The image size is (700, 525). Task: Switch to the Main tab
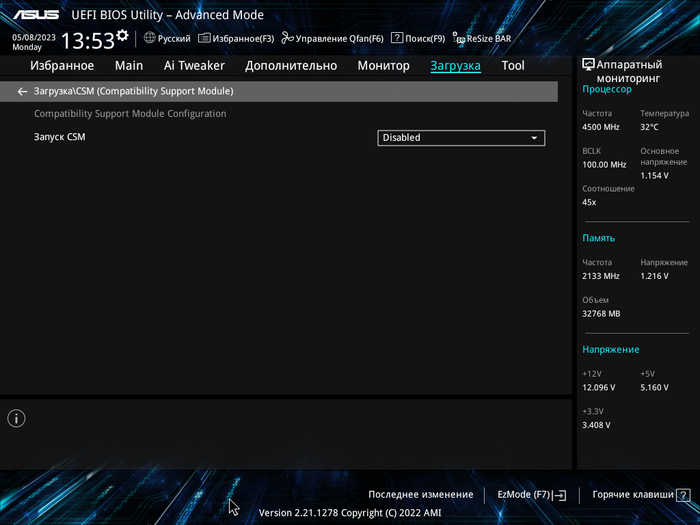point(129,66)
